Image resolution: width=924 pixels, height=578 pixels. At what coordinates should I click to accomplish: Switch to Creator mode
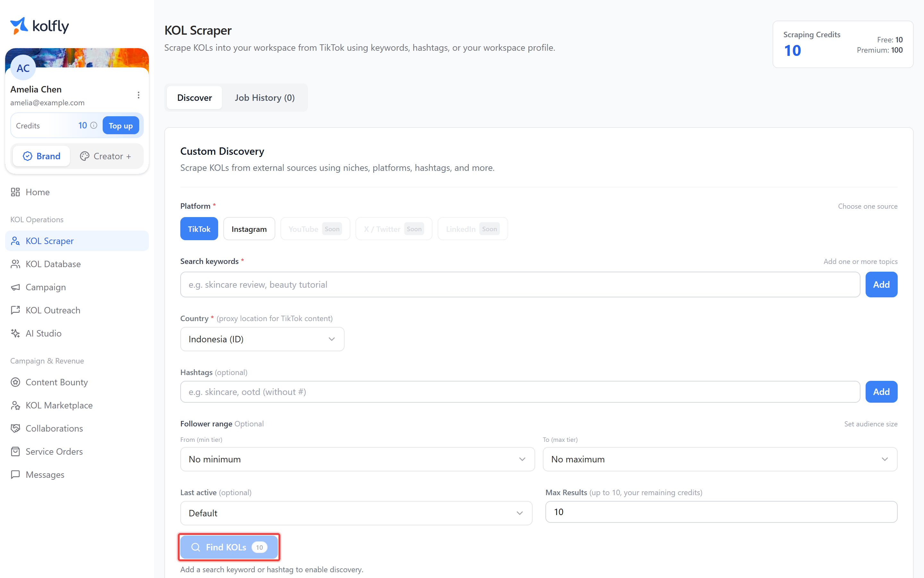pos(106,156)
